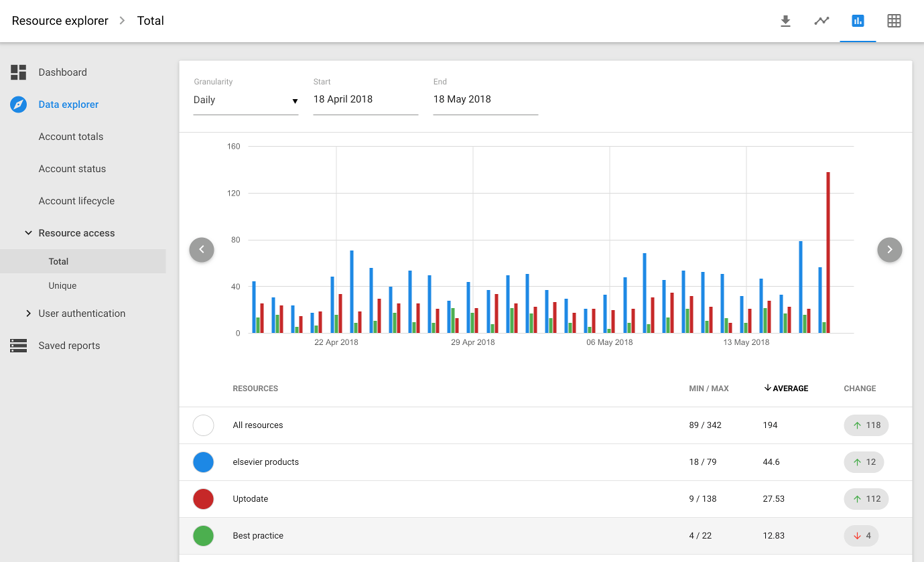Click the Data explorer compass icon
The height and width of the screenshot is (562, 924).
[19, 104]
